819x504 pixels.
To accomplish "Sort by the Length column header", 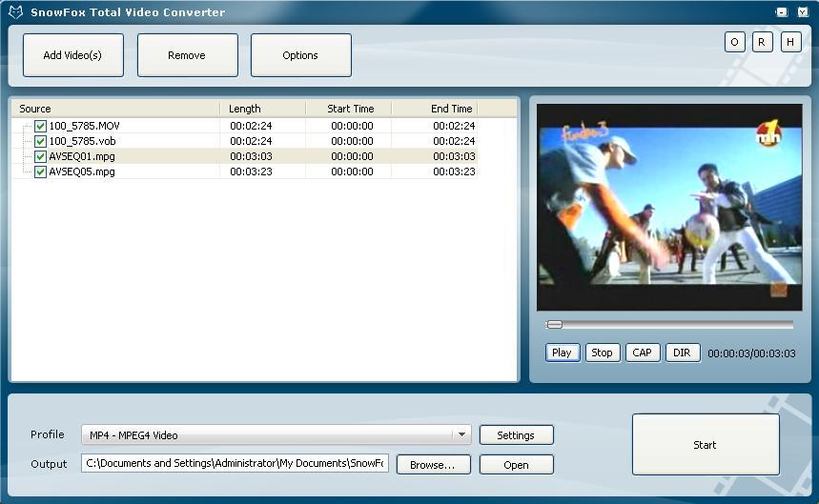I will pyautogui.click(x=263, y=109).
